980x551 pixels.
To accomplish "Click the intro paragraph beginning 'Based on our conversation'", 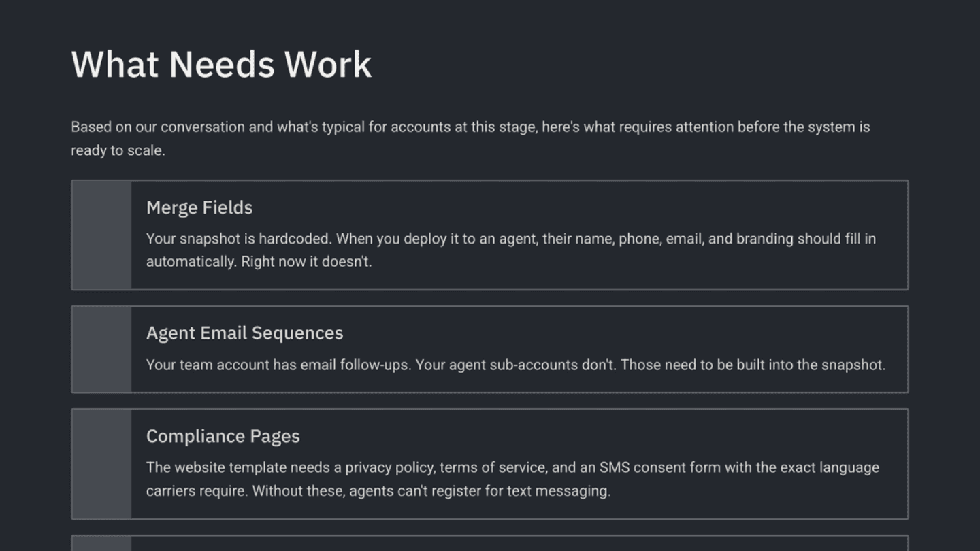I will [470, 139].
